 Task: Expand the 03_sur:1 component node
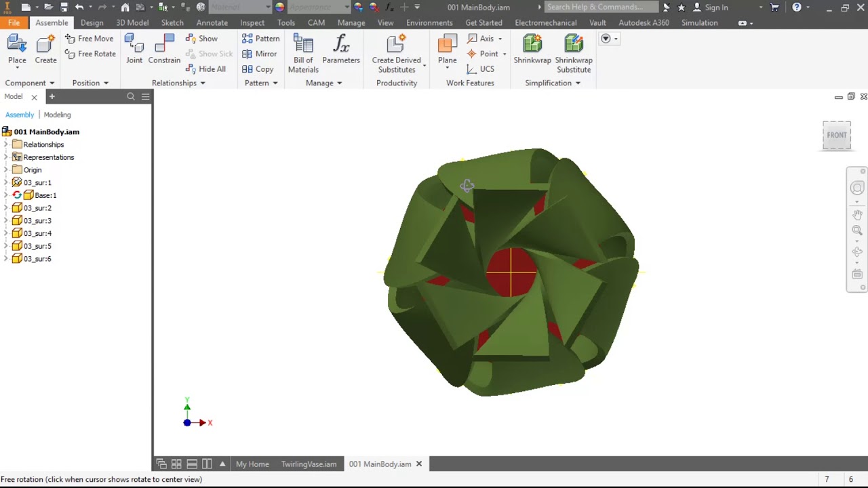pyautogui.click(x=6, y=182)
